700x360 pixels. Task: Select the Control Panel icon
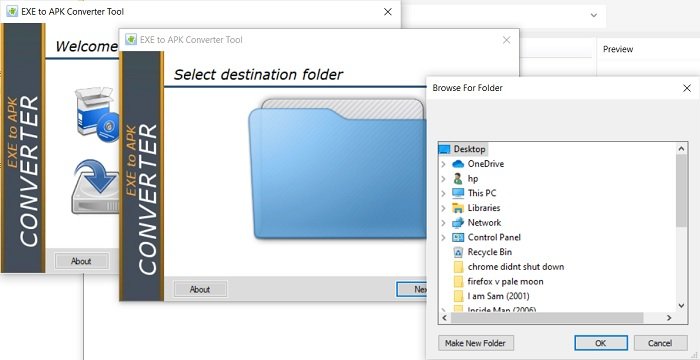(458, 238)
